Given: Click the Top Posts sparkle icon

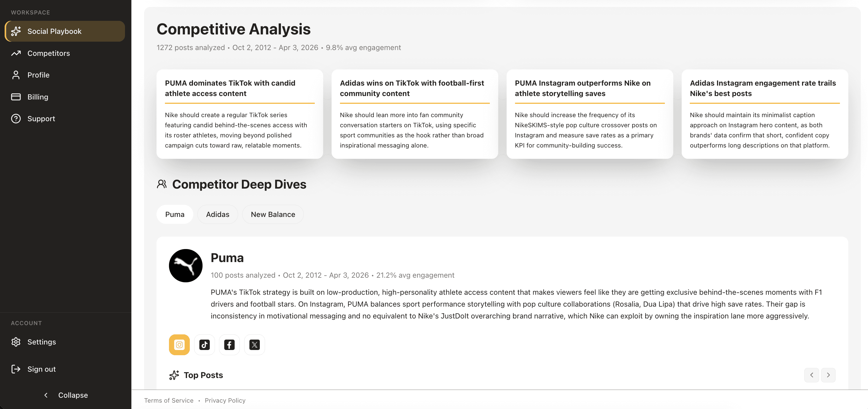Looking at the screenshot, I should tap(174, 375).
